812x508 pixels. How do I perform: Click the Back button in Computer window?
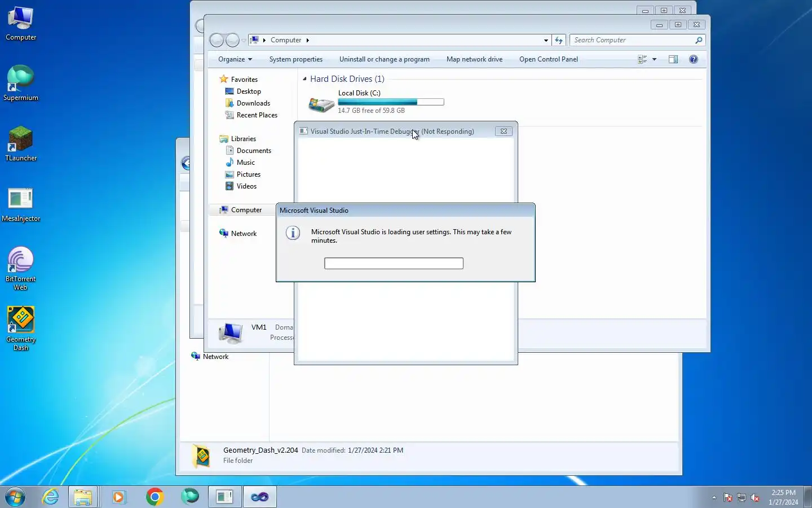[217, 40]
